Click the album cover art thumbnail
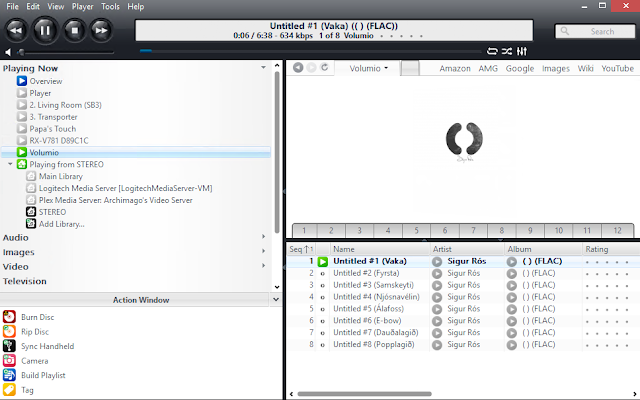 464,142
